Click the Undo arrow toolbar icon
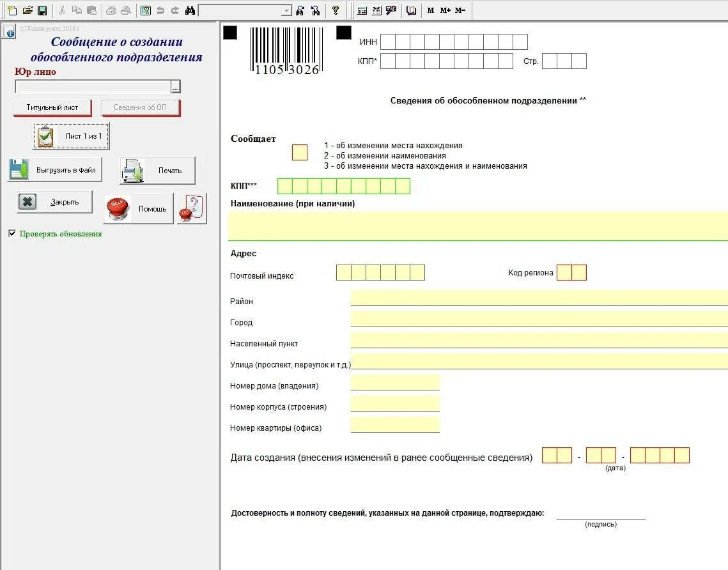This screenshot has width=728, height=570. click(x=160, y=10)
